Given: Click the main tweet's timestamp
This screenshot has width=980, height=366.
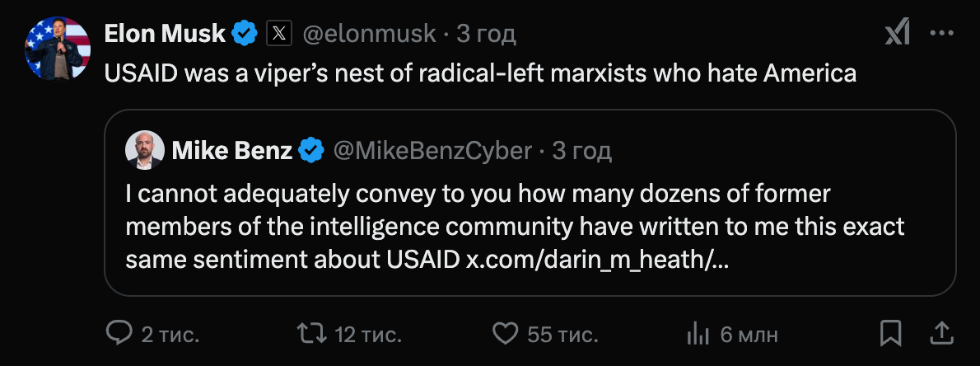Looking at the screenshot, I should 486,34.
